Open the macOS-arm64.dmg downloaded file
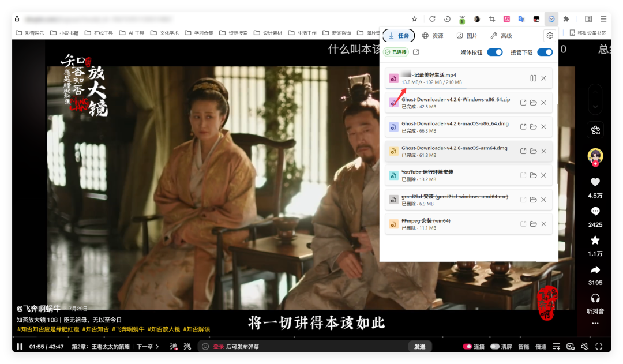 point(523,151)
